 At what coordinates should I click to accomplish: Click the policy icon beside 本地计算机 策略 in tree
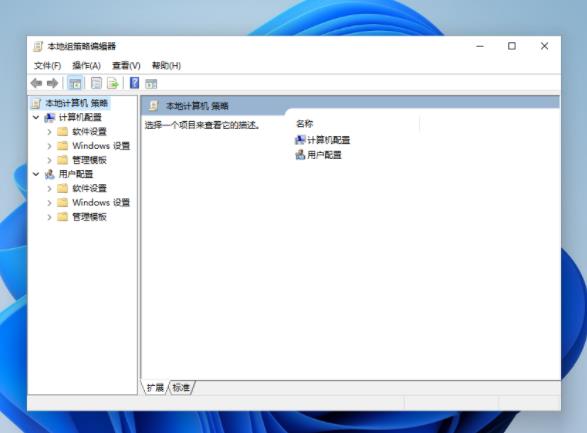(36, 103)
